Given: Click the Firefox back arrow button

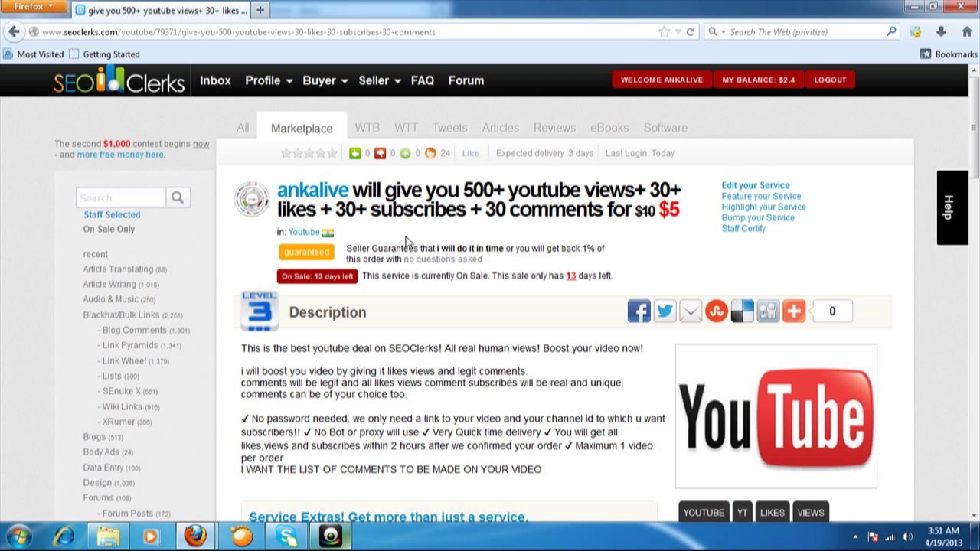Looking at the screenshot, I should [14, 31].
